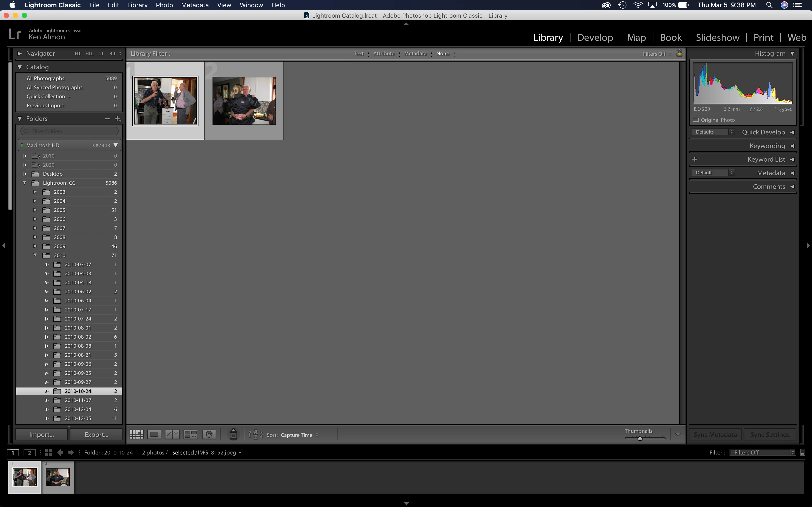Adjust the Thumbnails size slider
The image size is (812, 507).
(x=640, y=438)
